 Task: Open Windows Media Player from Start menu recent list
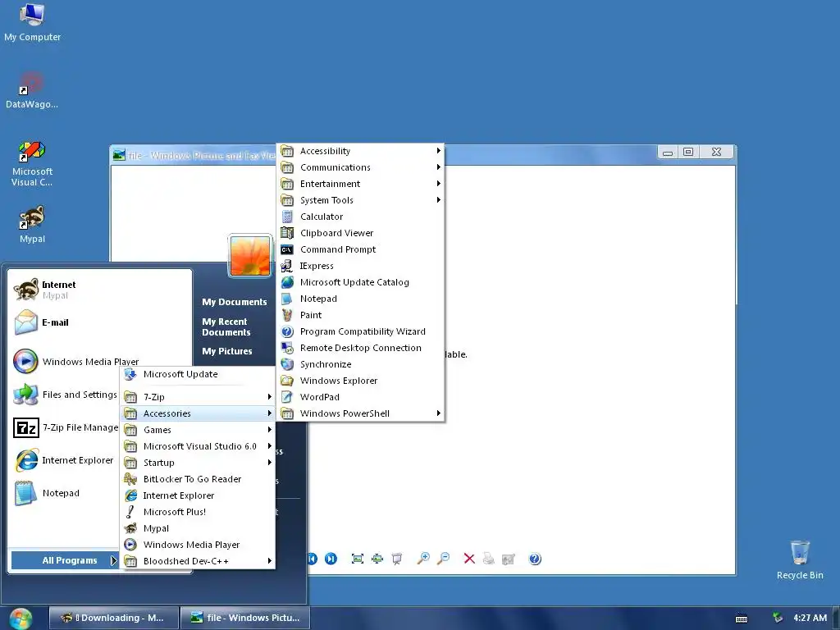[x=99, y=362]
